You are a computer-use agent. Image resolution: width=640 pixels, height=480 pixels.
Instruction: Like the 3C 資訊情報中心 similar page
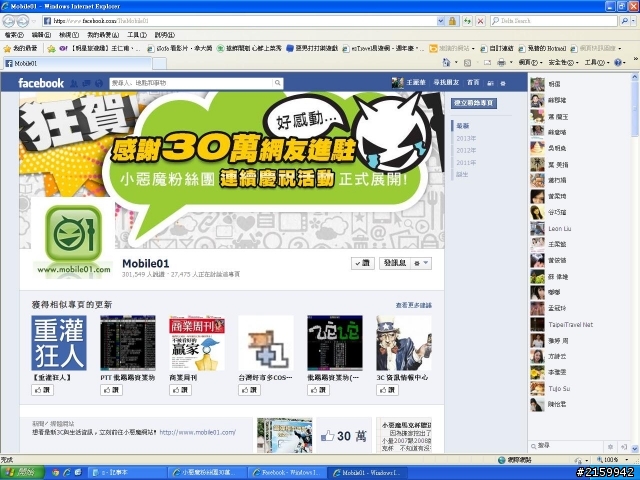(387, 390)
